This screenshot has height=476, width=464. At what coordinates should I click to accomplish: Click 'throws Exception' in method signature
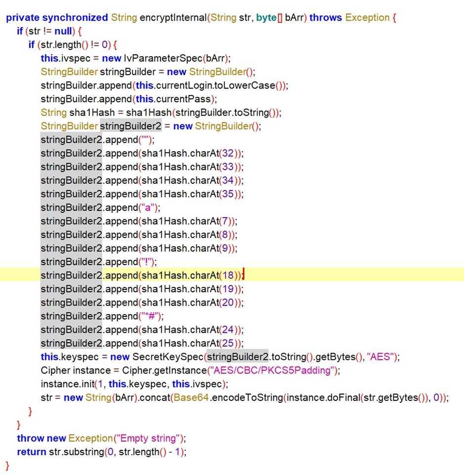coord(349,18)
